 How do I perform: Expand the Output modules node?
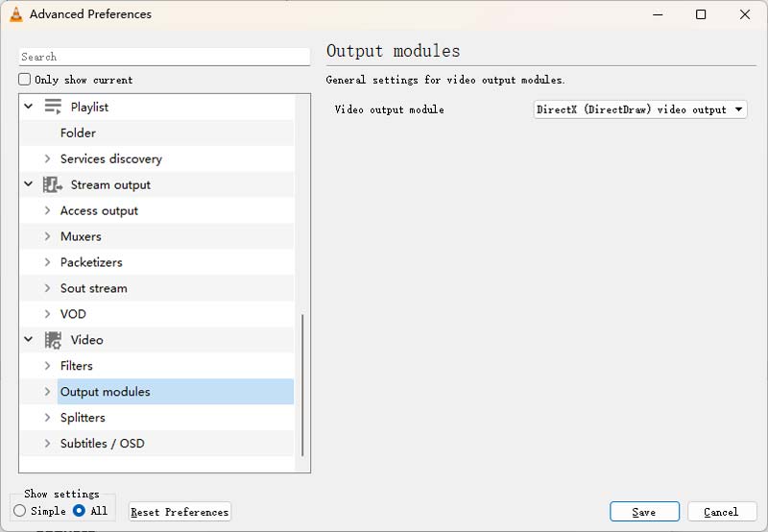click(47, 392)
